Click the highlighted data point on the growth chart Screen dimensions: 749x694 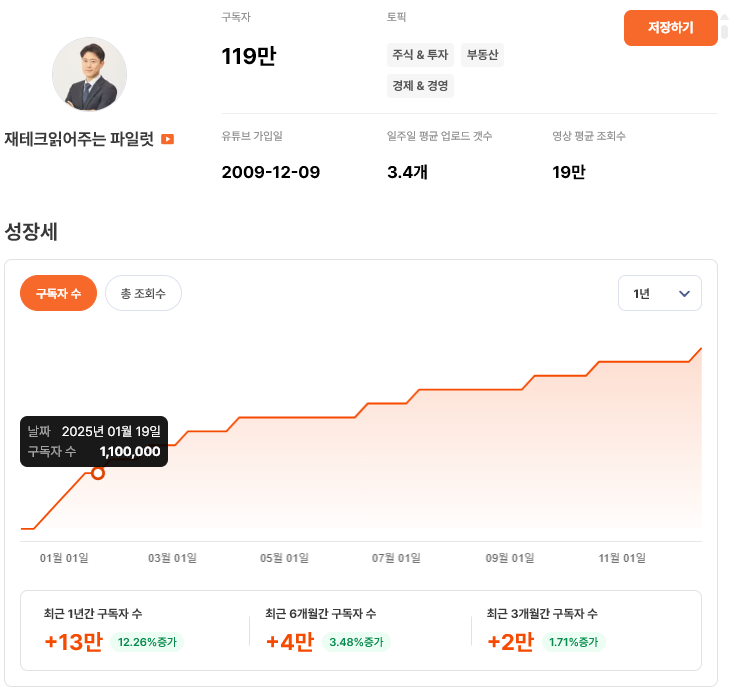(x=98, y=472)
